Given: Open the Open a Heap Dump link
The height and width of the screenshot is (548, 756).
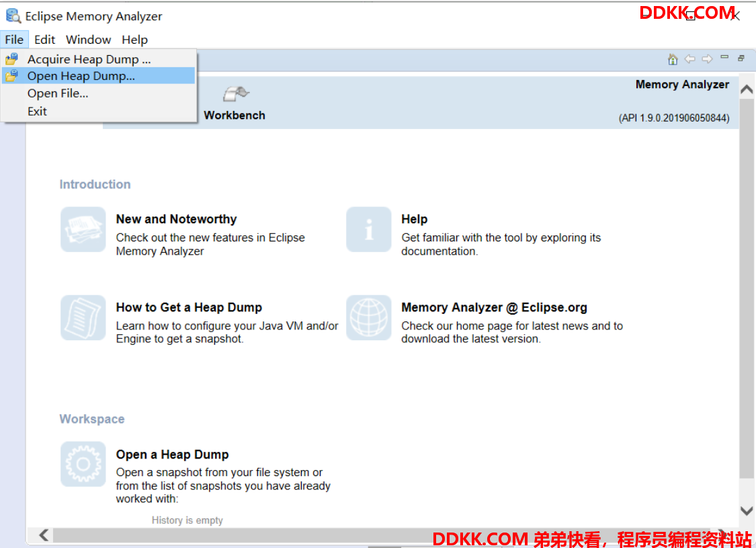Looking at the screenshot, I should (172, 455).
